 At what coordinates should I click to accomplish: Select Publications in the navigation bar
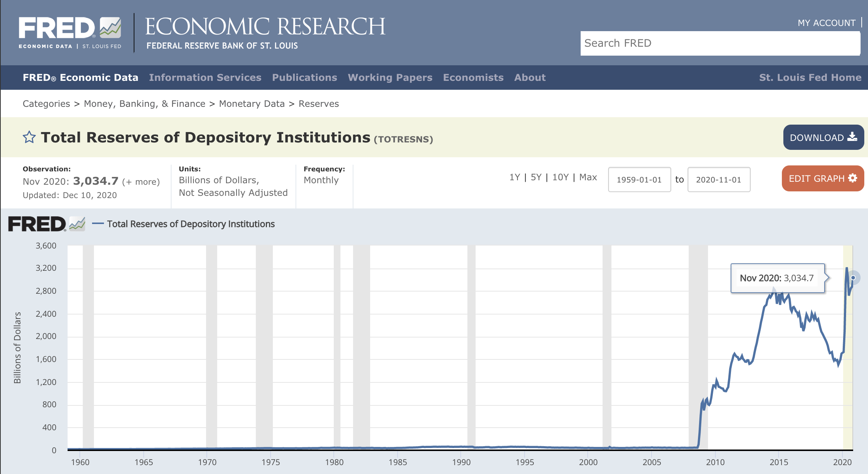(x=305, y=78)
